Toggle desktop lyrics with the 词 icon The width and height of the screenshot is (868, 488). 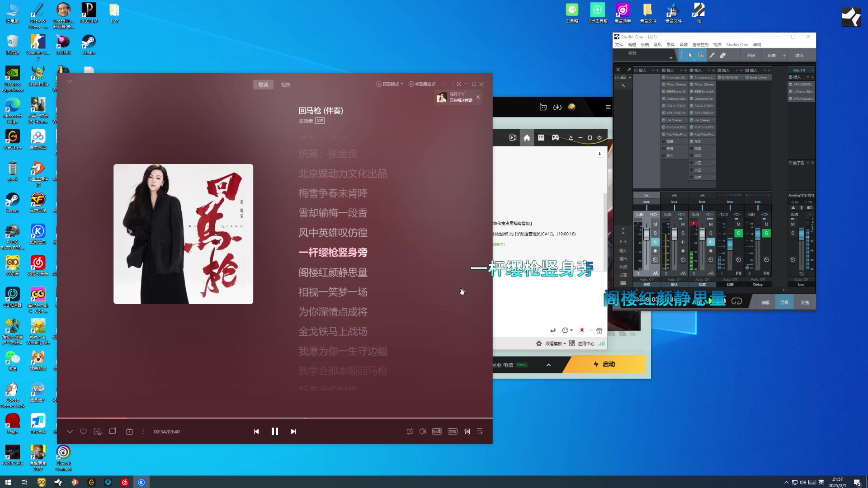[x=467, y=432]
